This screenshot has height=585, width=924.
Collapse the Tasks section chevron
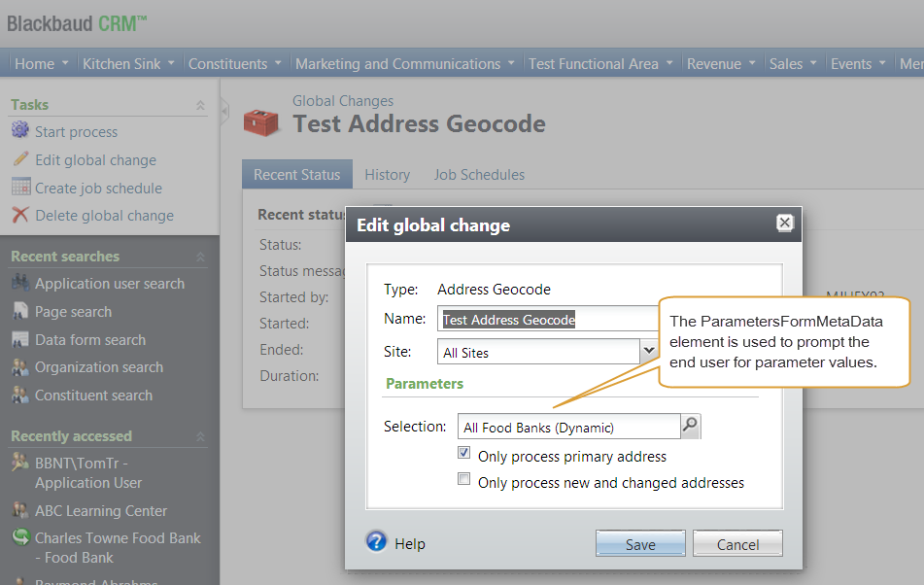tap(200, 105)
